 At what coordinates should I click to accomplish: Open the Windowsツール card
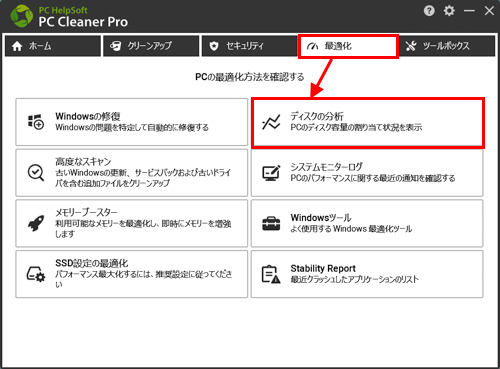(x=367, y=223)
